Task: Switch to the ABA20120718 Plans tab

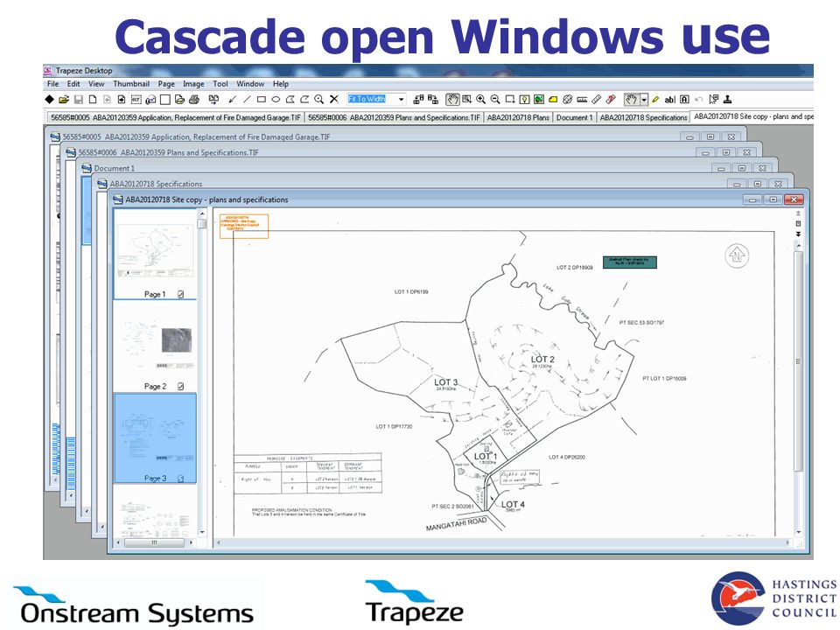Action: tap(518, 117)
